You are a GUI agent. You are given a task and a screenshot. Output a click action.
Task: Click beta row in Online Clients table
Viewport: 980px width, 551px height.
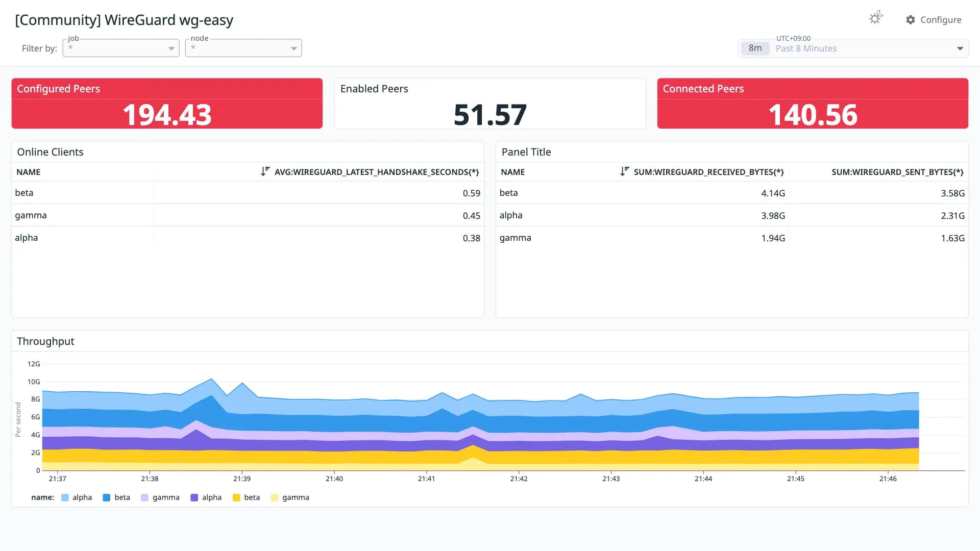pos(248,193)
